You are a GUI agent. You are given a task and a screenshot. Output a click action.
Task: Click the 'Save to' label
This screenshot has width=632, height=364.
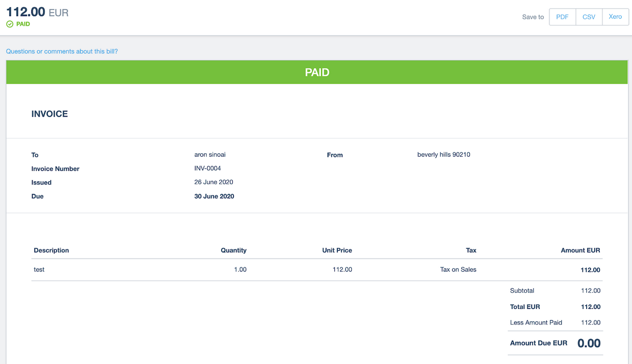(533, 17)
